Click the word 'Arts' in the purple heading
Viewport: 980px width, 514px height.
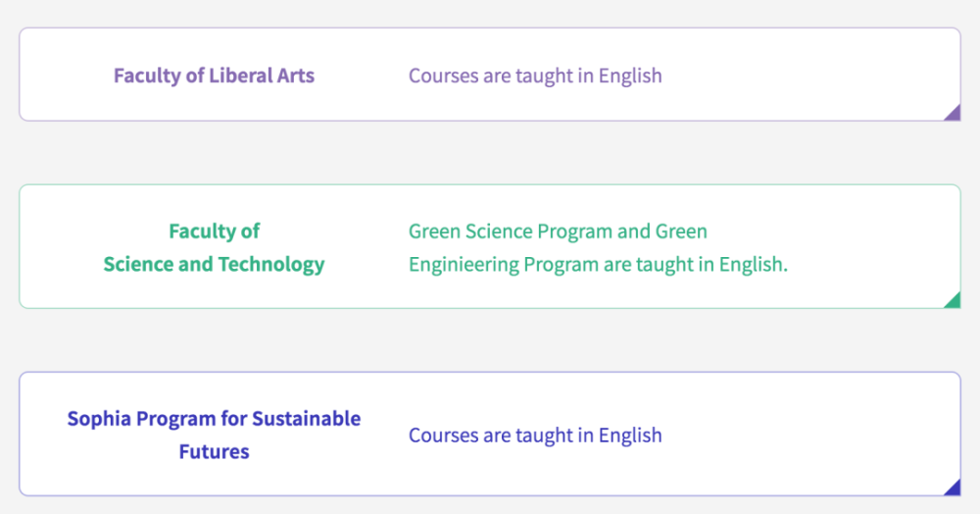[x=296, y=75]
